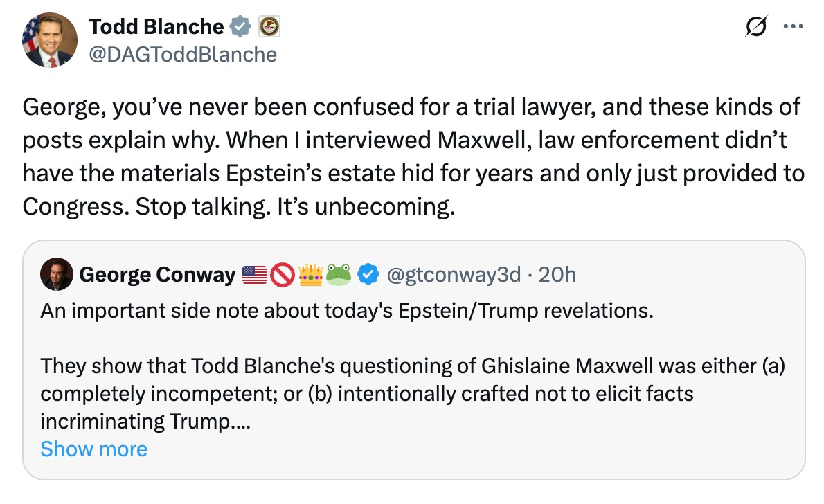This screenshot has height=504, width=824.
Task: Expand quote with Show more link
Action: pyautogui.click(x=93, y=449)
